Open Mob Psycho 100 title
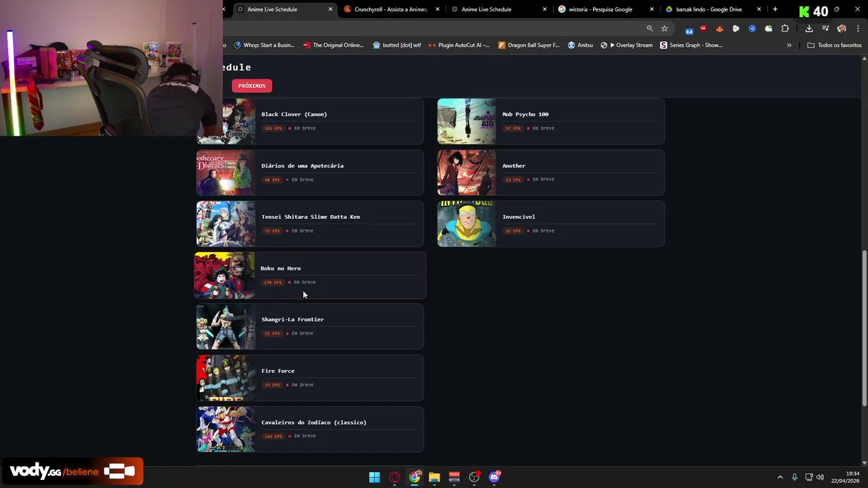868x488 pixels. 526,115
